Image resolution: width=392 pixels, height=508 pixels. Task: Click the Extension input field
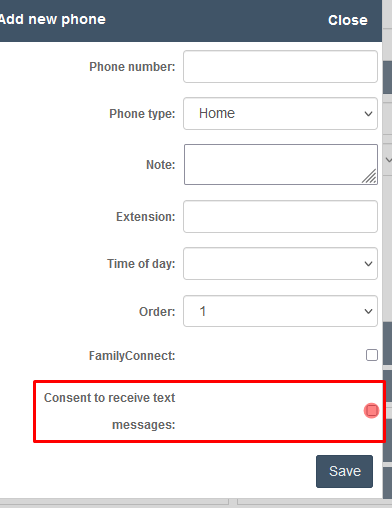(280, 217)
